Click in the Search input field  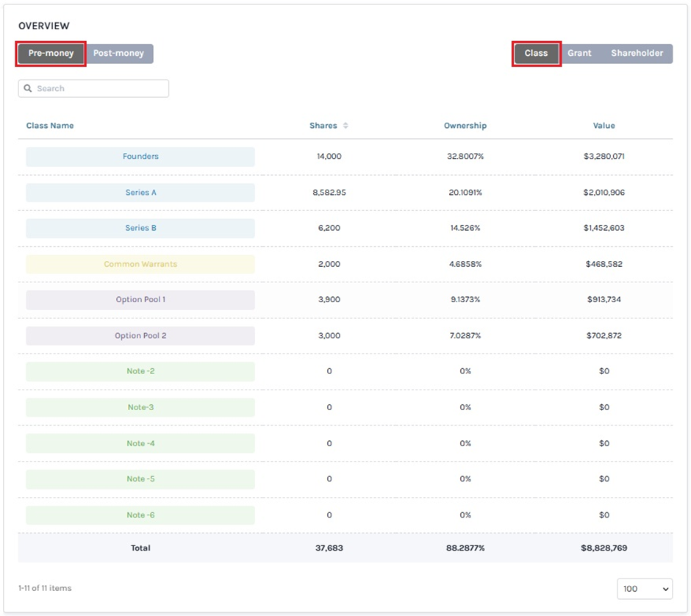click(x=99, y=89)
